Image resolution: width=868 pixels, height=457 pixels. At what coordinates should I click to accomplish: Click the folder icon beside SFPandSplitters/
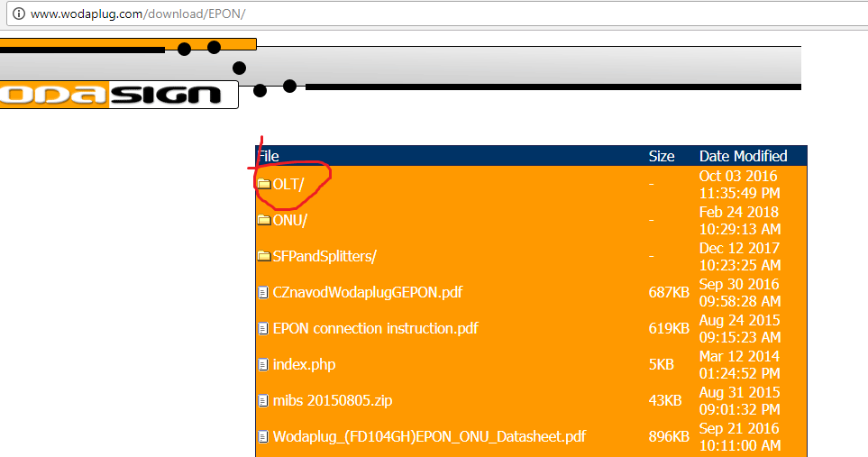tap(264, 256)
